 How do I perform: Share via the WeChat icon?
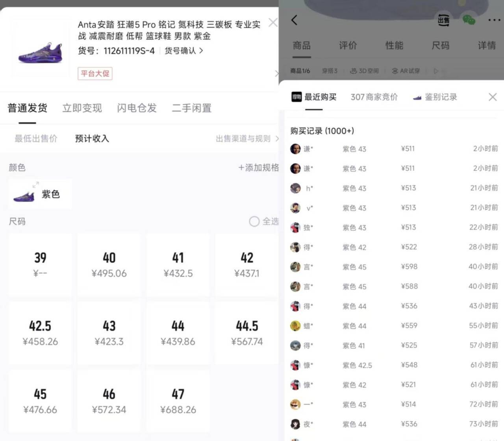pyautogui.click(x=469, y=20)
